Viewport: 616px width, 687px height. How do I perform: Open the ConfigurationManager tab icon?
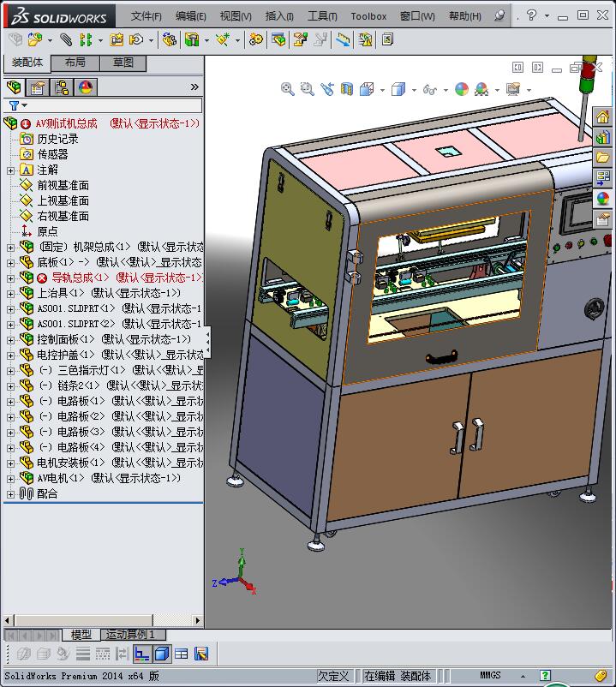[62, 87]
